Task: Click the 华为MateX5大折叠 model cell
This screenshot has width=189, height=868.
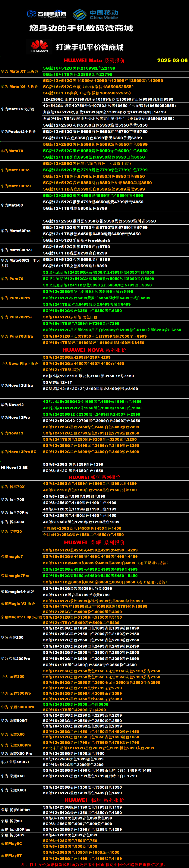Action: [x=21, y=109]
